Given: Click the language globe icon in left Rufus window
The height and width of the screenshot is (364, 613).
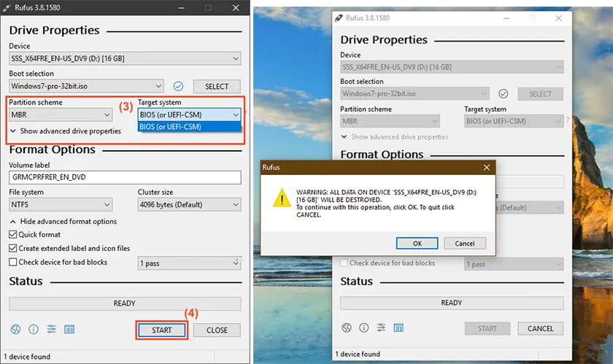Looking at the screenshot, I should pos(16,330).
